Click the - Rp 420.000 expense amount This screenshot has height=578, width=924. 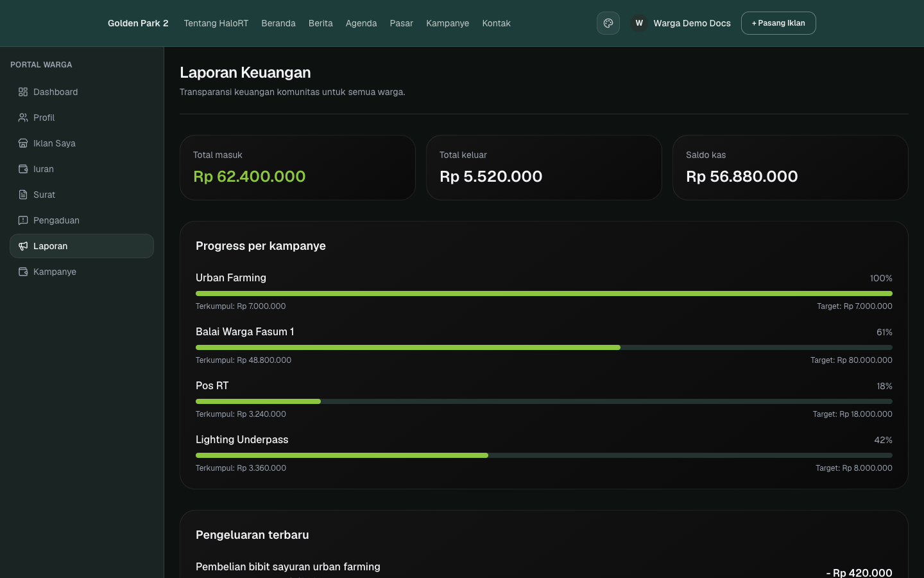click(x=859, y=572)
